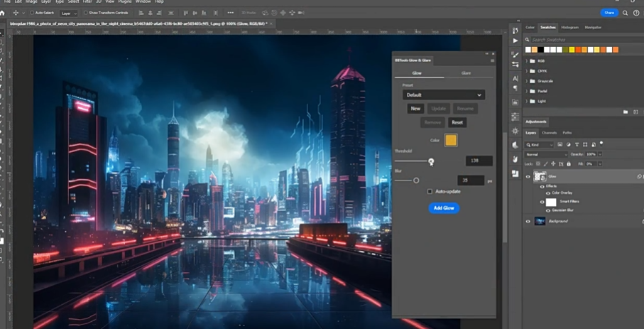Click the search magnifier icon near Share
The width and height of the screenshot is (644, 329).
[x=625, y=13]
